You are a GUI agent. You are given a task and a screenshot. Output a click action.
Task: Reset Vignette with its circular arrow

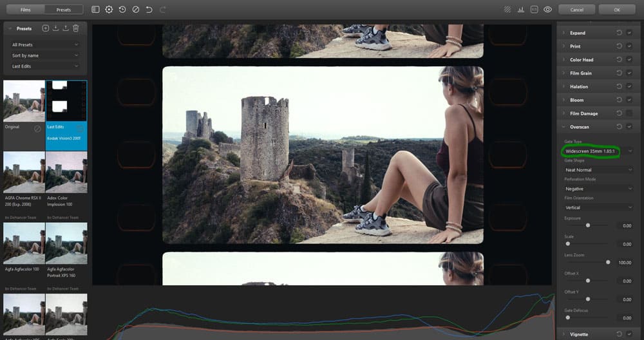click(x=619, y=334)
